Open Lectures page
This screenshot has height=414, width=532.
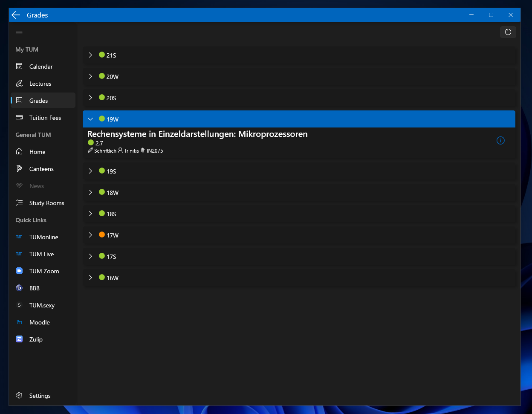coord(43,84)
